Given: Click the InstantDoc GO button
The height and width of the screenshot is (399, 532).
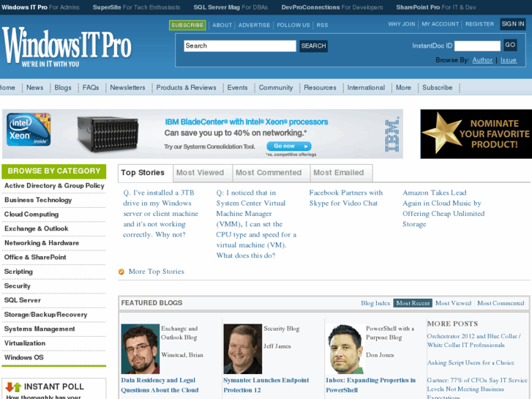Looking at the screenshot, I should [x=510, y=45].
